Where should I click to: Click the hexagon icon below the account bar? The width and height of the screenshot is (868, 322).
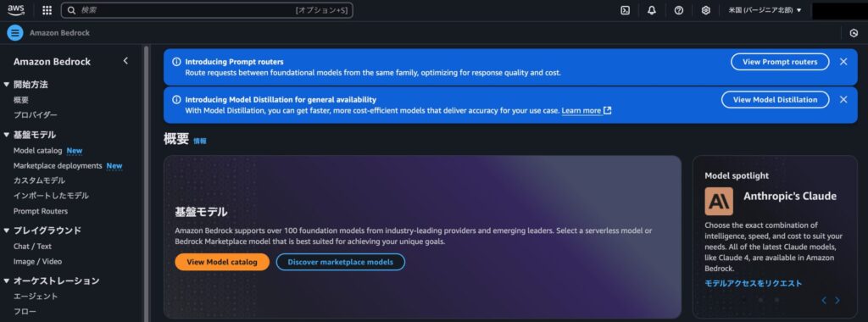[x=854, y=33]
